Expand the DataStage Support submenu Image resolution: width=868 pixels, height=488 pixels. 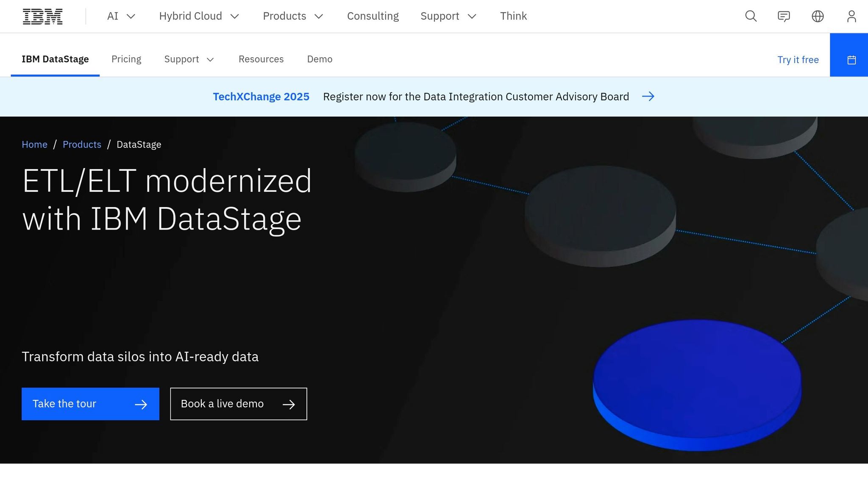[189, 59]
